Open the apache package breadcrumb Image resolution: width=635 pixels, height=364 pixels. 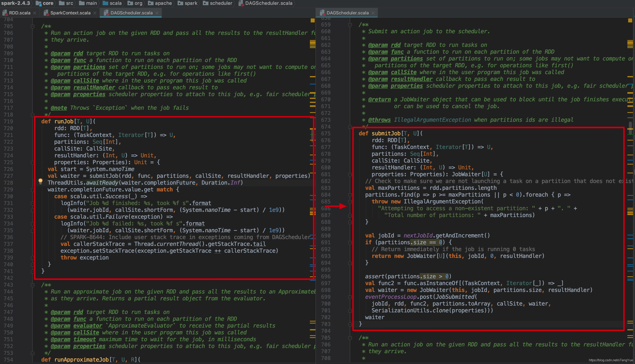click(x=160, y=3)
